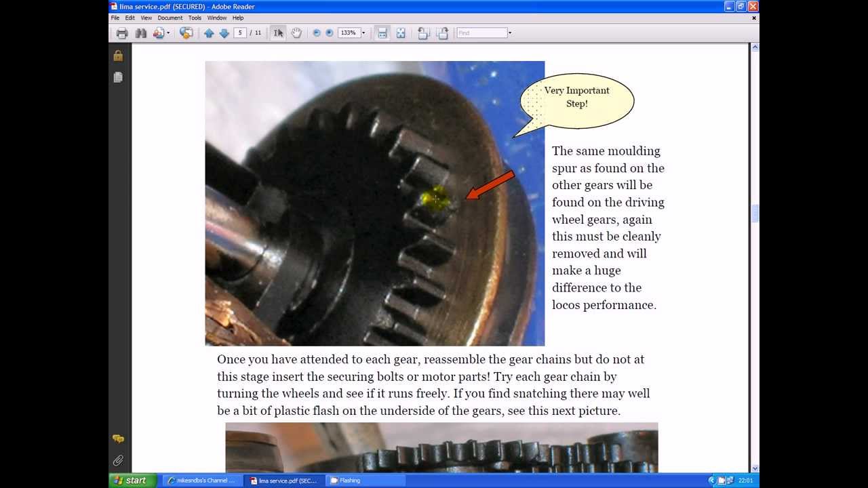868x488 pixels.
Task: Toggle the fit one full page icon
Action: click(401, 33)
